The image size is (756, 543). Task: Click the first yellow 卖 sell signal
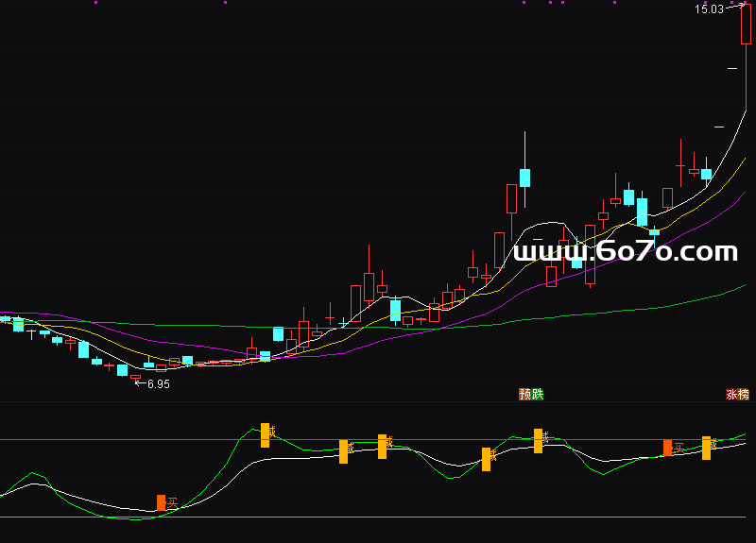coord(266,434)
